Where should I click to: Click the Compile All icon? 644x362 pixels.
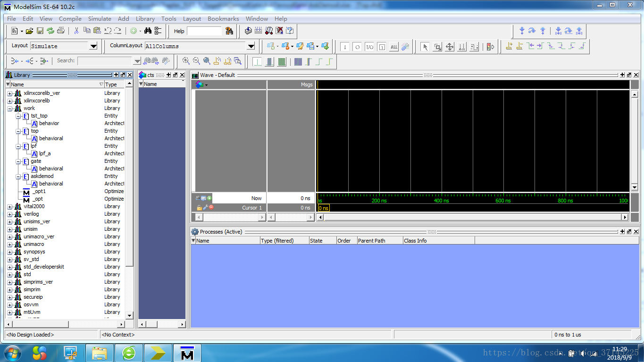click(259, 31)
